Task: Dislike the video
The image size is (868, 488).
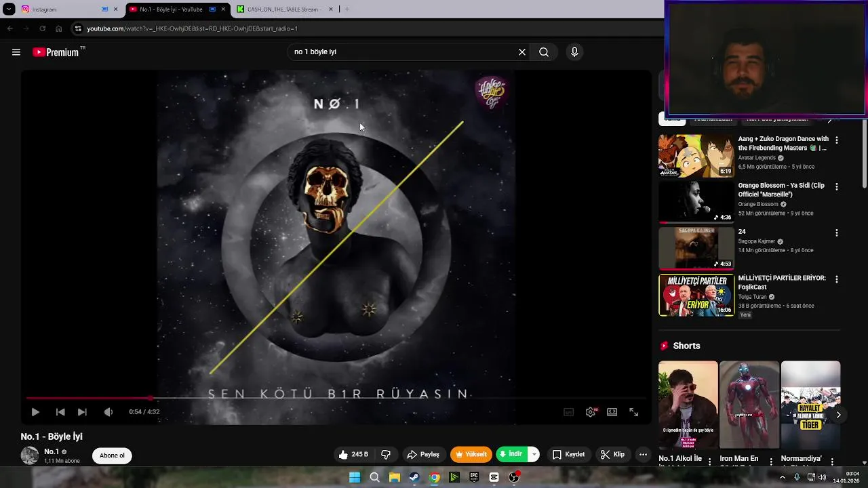Action: (x=386, y=455)
